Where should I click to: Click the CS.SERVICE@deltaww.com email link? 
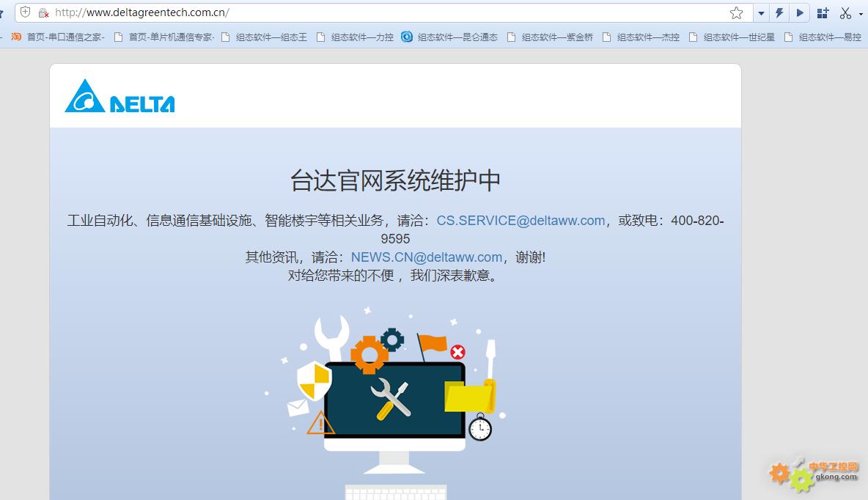point(521,221)
